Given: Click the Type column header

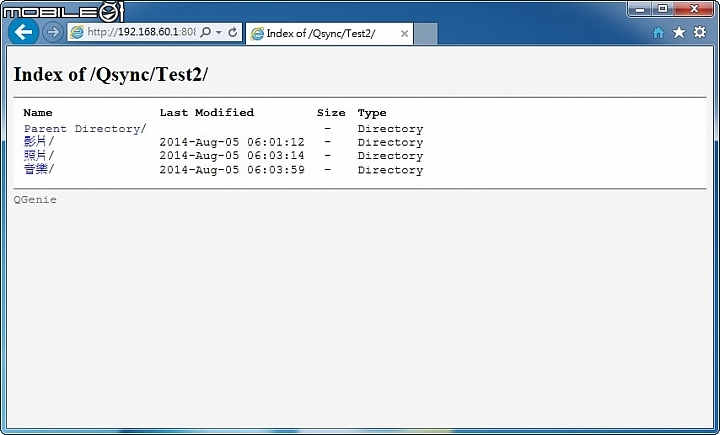Looking at the screenshot, I should (x=372, y=113).
